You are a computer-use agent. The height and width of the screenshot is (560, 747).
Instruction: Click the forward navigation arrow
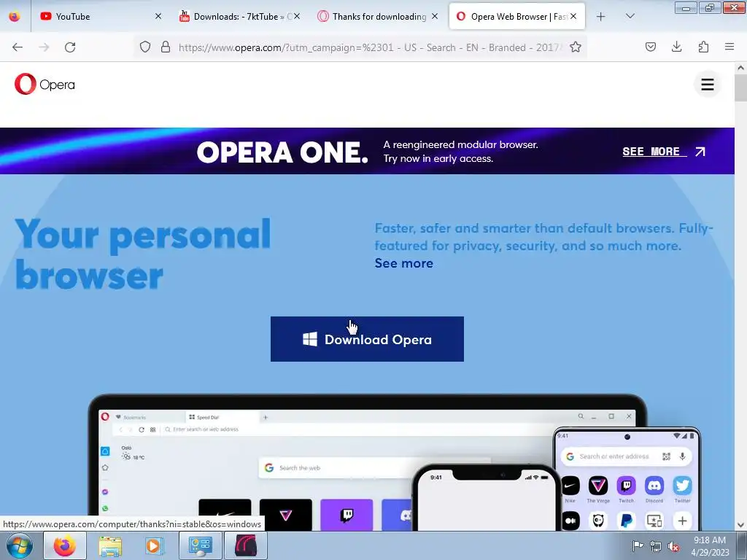pyautogui.click(x=44, y=47)
